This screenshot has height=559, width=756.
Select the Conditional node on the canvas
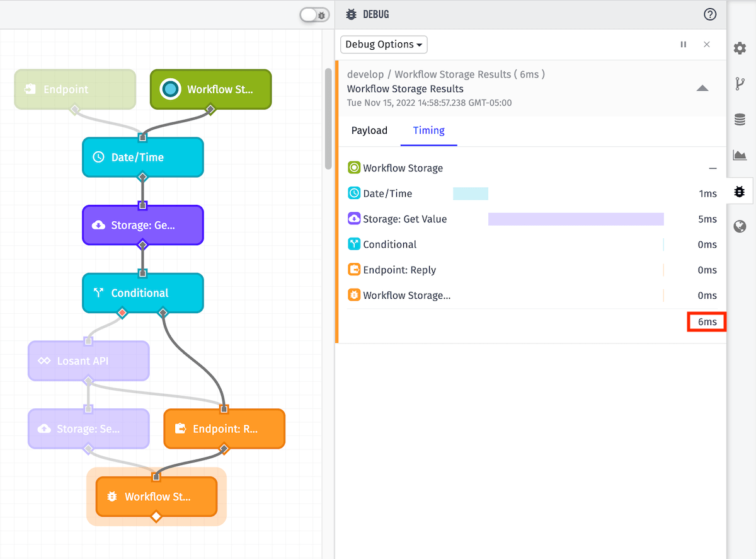(142, 292)
